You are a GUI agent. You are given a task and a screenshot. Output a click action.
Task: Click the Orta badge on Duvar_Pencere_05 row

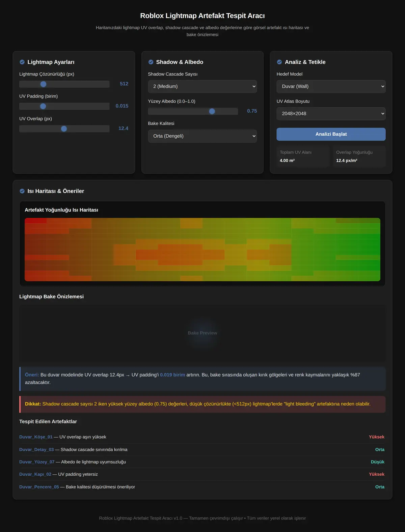coord(380,487)
